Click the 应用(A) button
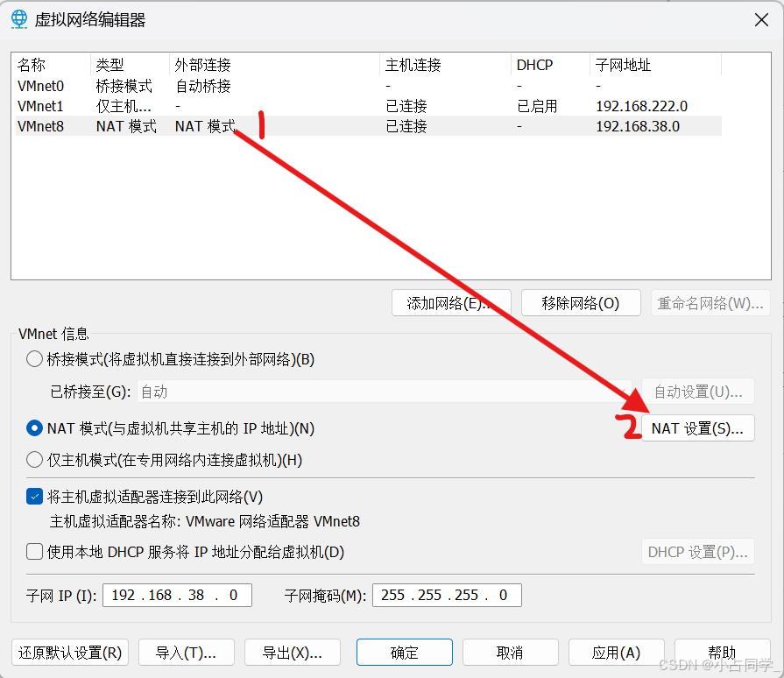Viewport: 784px width, 678px height. coord(617,652)
